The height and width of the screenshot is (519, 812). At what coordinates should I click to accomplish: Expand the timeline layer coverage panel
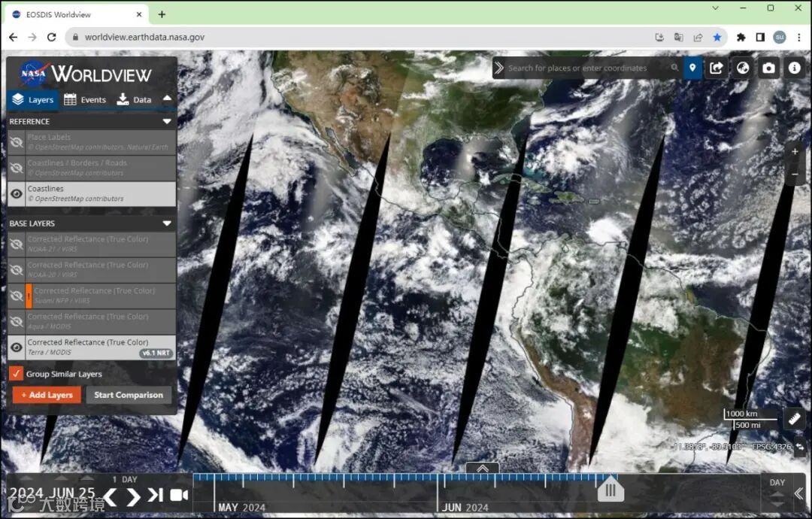click(x=482, y=468)
